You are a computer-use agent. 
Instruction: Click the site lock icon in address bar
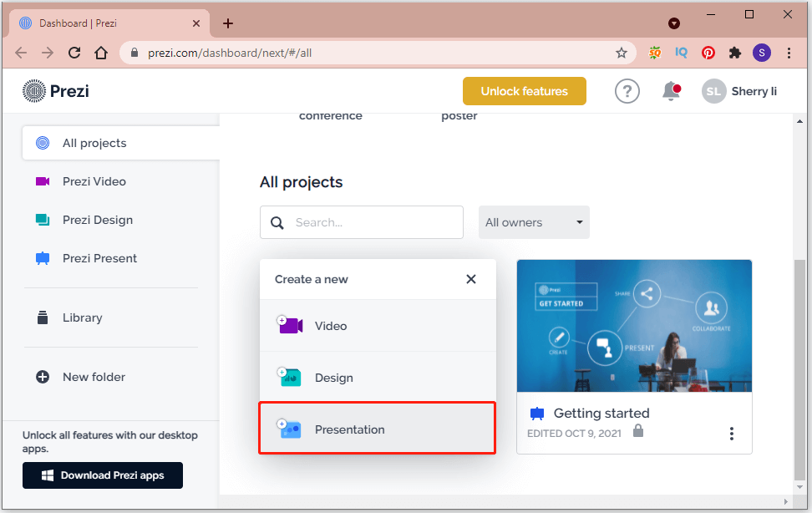point(134,53)
